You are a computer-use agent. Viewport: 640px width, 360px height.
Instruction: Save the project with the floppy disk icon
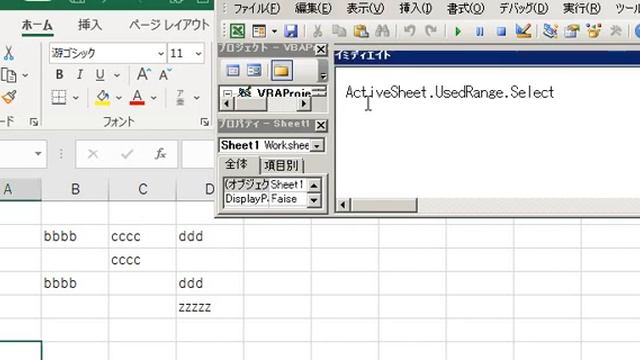click(291, 31)
